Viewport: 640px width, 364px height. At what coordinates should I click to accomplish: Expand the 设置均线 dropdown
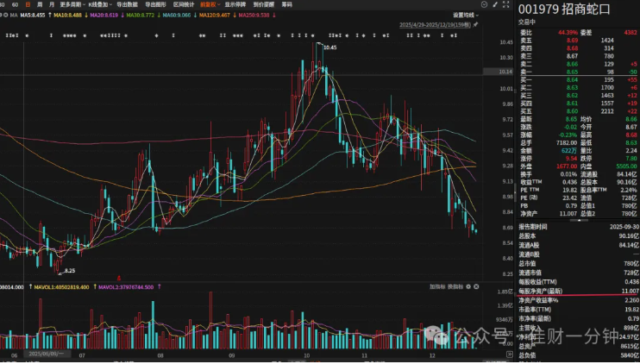click(466, 16)
